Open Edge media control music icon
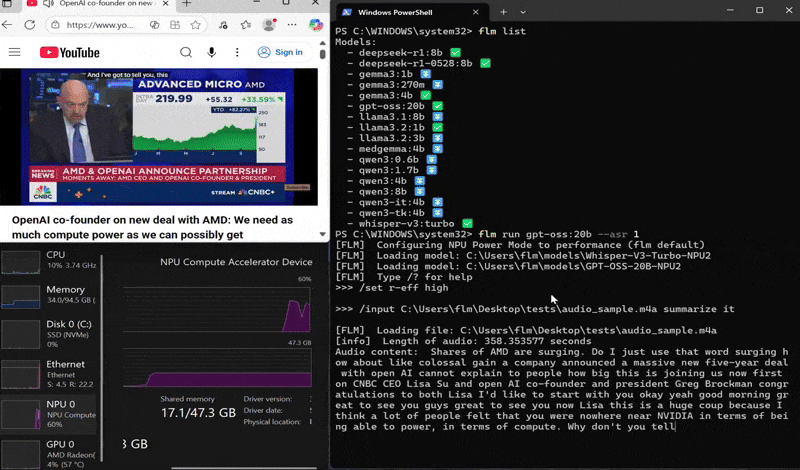This screenshot has height=470, width=800. coord(223,25)
